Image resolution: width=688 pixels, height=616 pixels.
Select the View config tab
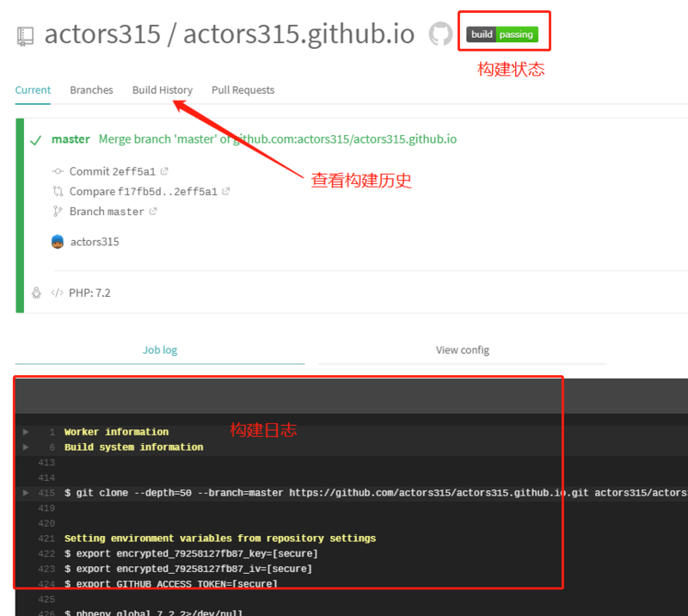[463, 350]
